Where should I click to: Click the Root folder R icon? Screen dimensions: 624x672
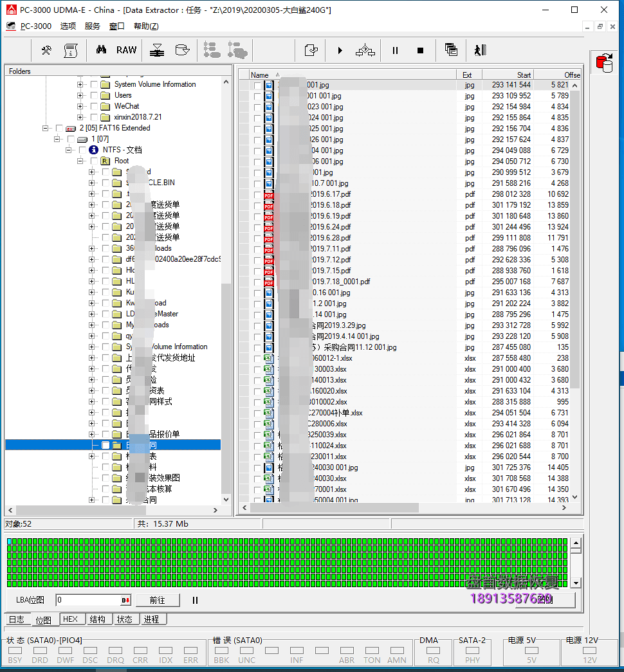click(105, 161)
